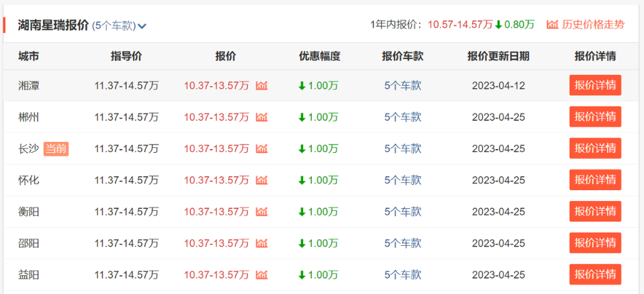644x294 pixels.
Task: Select the 邵阳 city name
Action: pos(29,243)
